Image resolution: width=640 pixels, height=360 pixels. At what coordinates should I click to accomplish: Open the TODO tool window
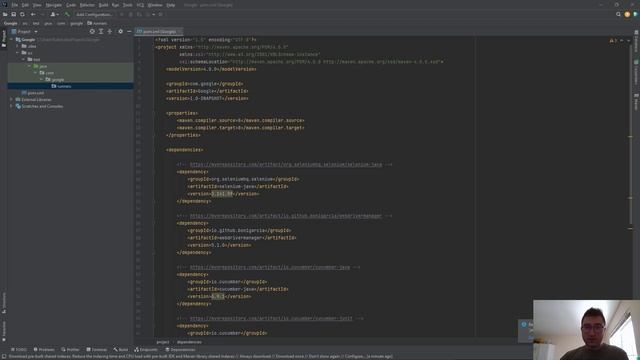[x=19, y=350]
